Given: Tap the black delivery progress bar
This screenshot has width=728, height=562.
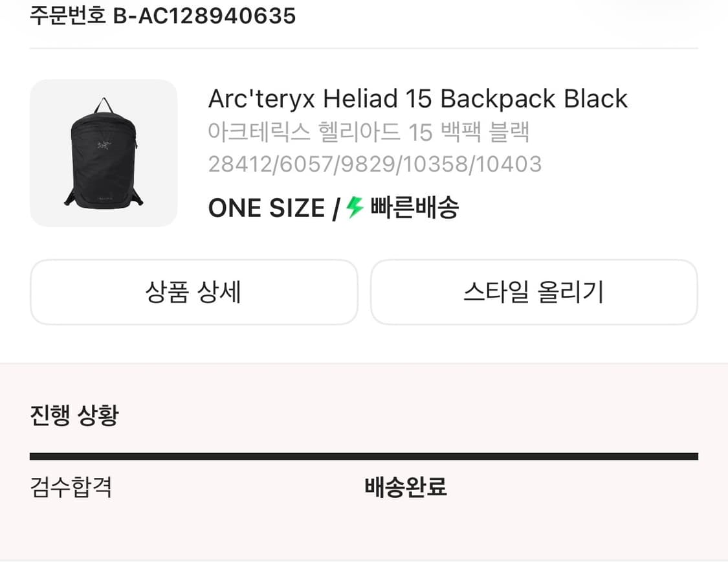Looking at the screenshot, I should (364, 456).
